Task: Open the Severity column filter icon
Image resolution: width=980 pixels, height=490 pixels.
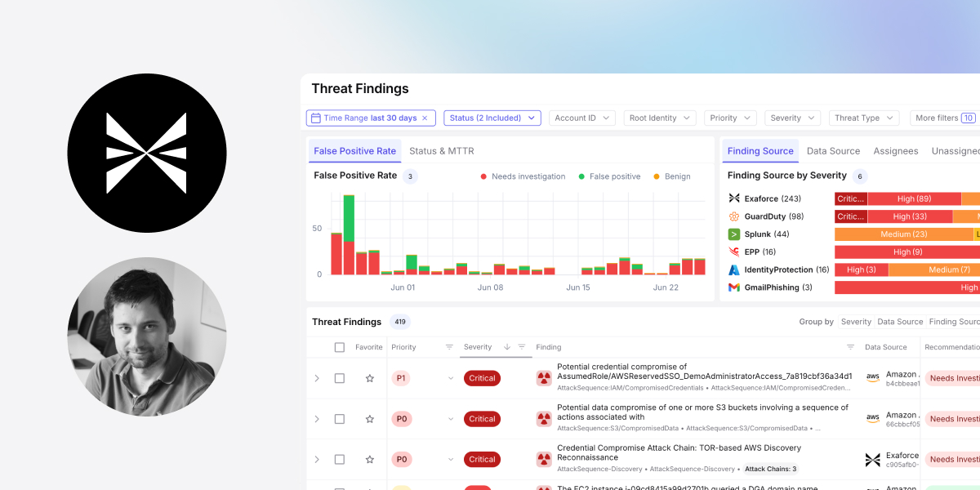Action: [x=522, y=347]
